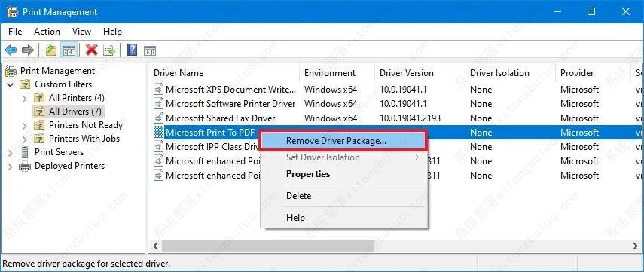
Task: Select the All Drivers (7) tree item
Action: [x=75, y=112]
